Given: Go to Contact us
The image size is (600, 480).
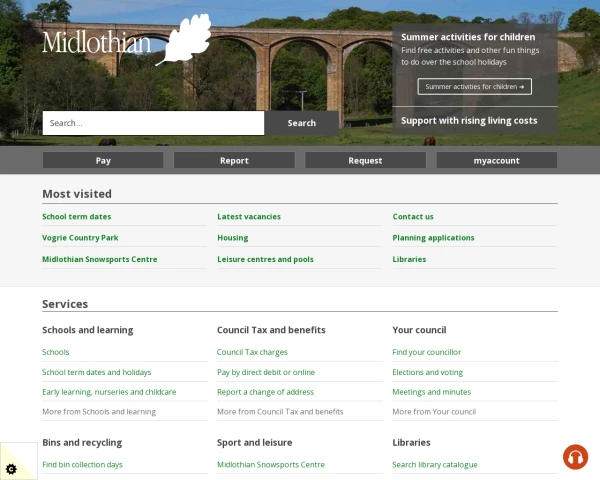Looking at the screenshot, I should pos(413,217).
